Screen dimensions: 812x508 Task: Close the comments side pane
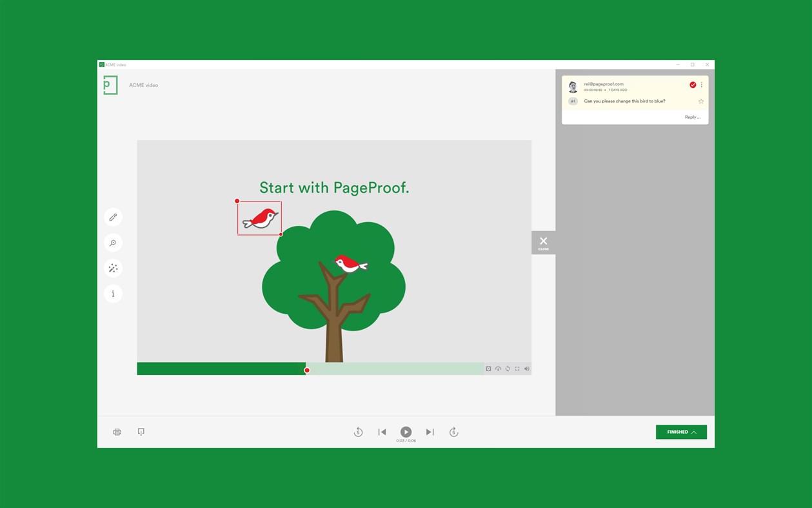(x=543, y=243)
